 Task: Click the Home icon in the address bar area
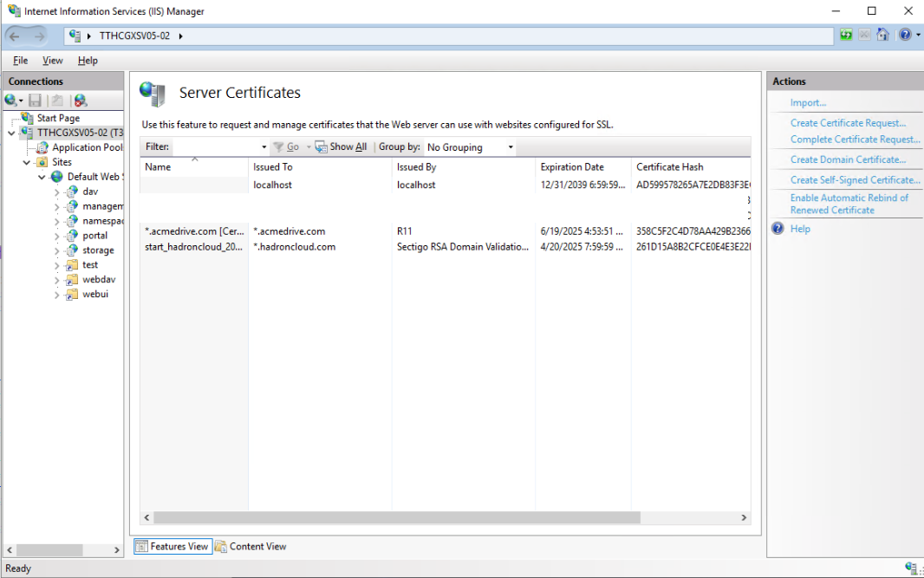point(882,35)
